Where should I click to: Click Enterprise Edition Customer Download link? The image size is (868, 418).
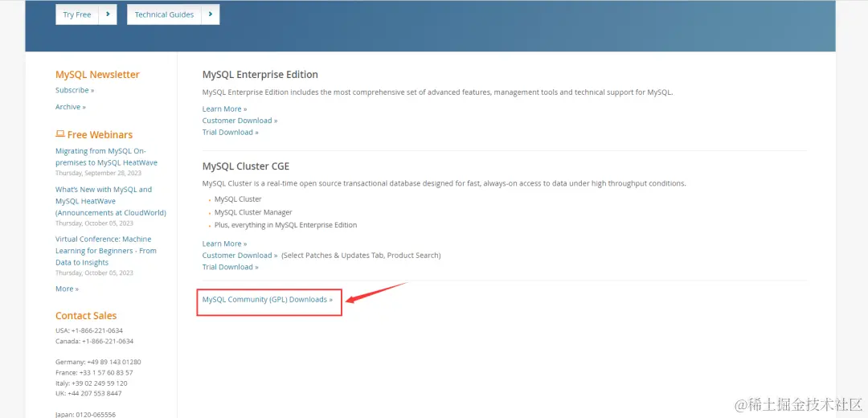pos(240,121)
